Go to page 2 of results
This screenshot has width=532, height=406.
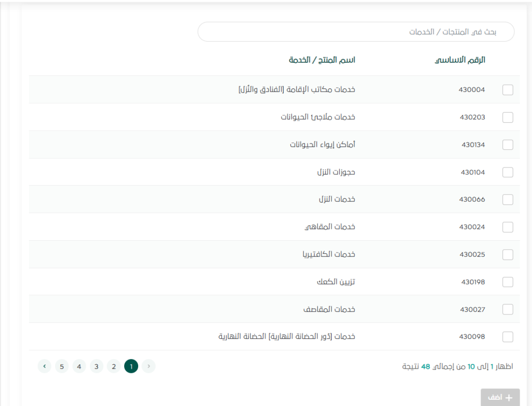114,366
